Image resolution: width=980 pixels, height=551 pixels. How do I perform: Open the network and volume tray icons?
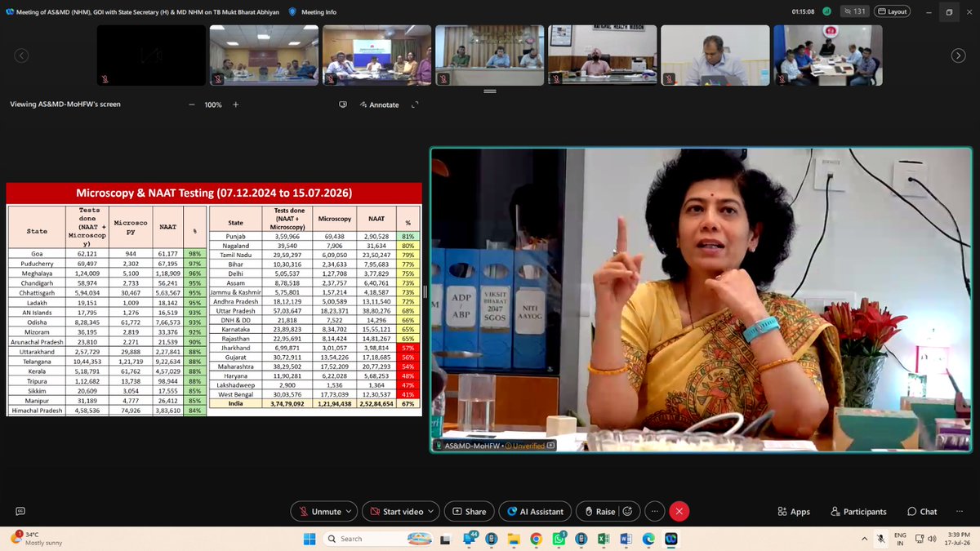pyautogui.click(x=924, y=539)
